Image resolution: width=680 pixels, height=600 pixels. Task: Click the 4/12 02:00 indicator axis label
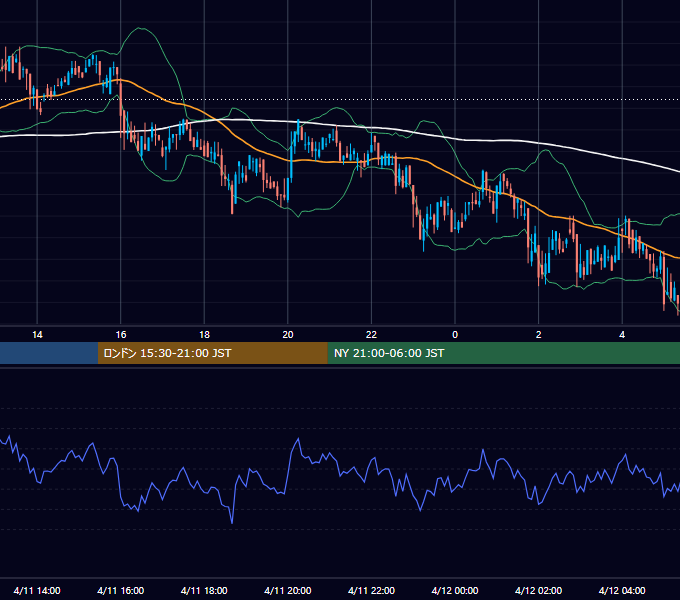point(539,590)
